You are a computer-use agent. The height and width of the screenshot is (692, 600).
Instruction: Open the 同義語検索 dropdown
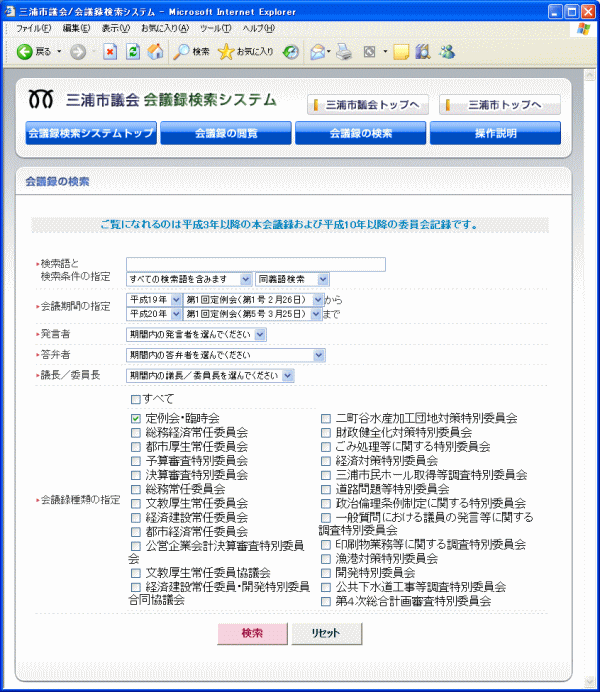coord(292,279)
